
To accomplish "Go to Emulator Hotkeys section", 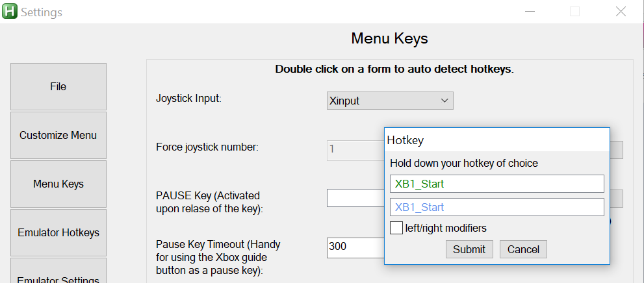I will tap(58, 233).
